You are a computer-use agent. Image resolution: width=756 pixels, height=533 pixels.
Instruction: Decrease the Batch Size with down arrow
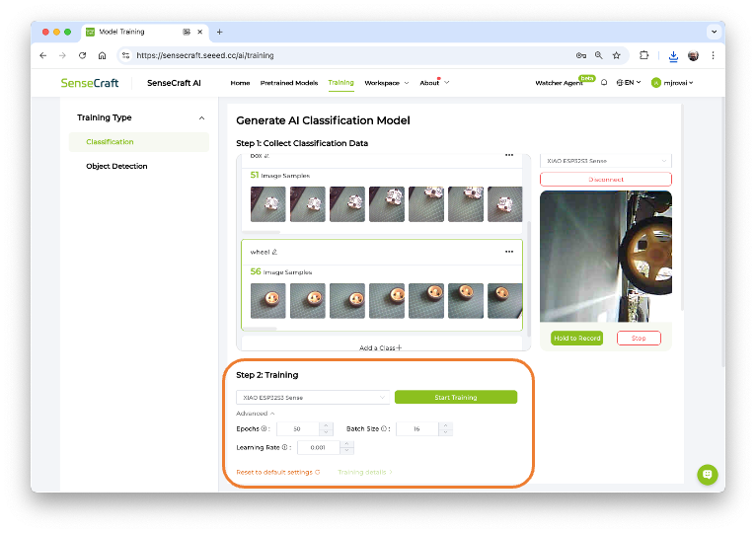tap(445, 433)
